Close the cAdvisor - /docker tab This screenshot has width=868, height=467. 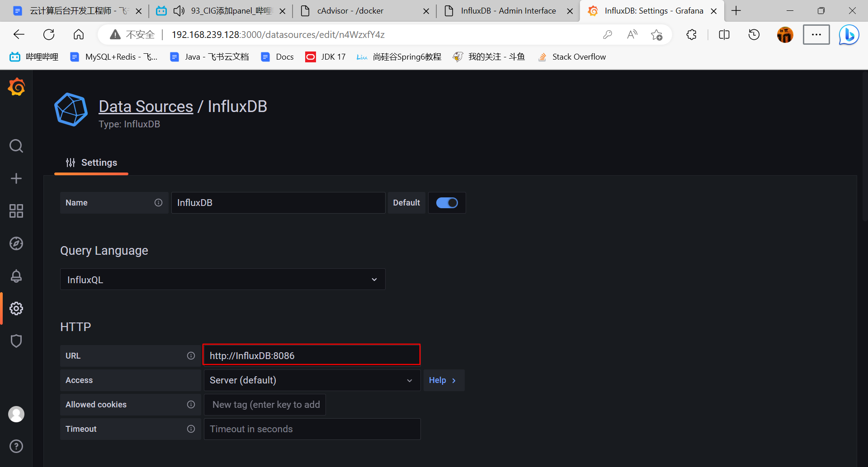point(426,11)
